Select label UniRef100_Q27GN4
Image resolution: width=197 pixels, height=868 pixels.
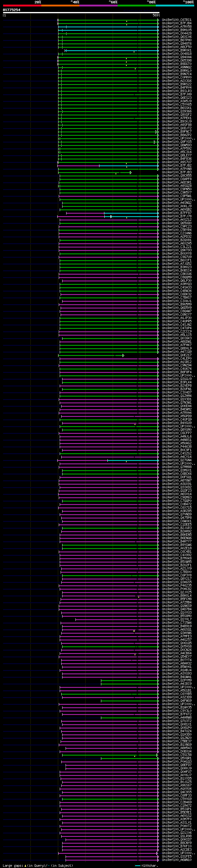pyautogui.click(x=177, y=460)
